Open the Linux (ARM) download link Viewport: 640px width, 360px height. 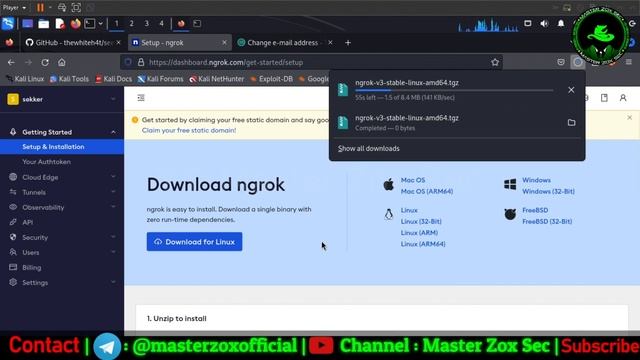click(x=419, y=233)
